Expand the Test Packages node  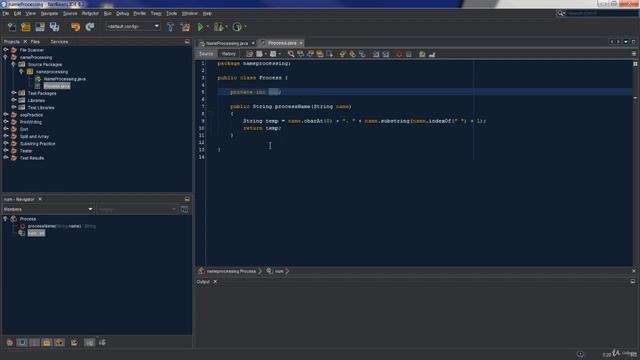[x=13, y=93]
